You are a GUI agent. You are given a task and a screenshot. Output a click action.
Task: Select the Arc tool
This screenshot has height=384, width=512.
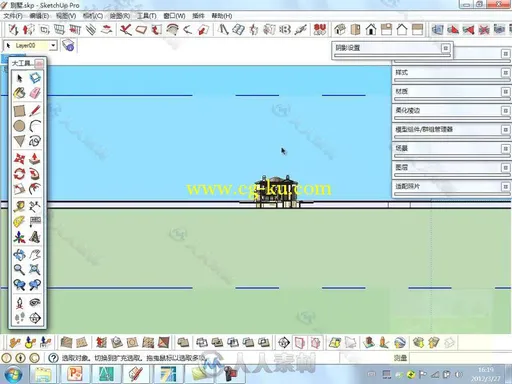[x=35, y=126]
